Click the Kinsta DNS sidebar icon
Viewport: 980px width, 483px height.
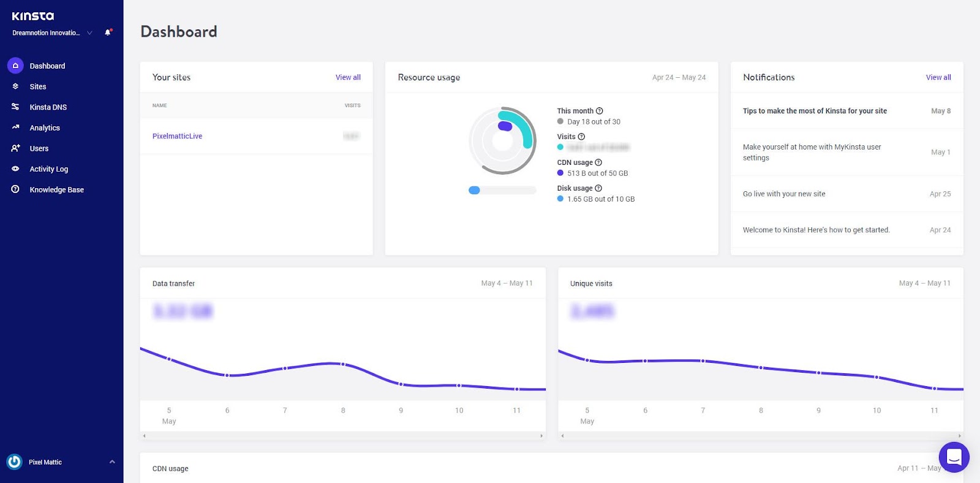(15, 107)
